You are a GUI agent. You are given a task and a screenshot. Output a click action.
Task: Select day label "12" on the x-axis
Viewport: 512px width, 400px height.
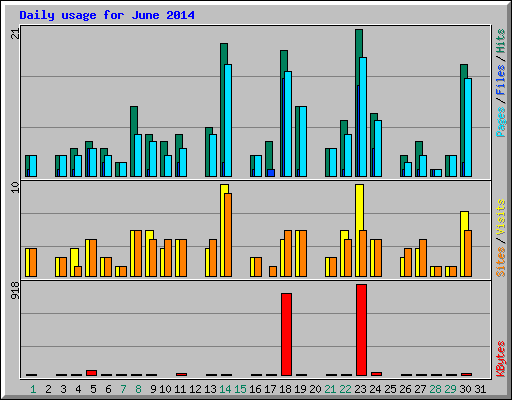point(195,389)
